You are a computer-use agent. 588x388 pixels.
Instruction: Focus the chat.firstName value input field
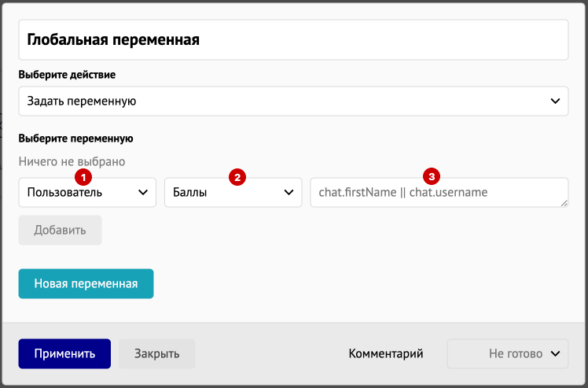tap(439, 192)
